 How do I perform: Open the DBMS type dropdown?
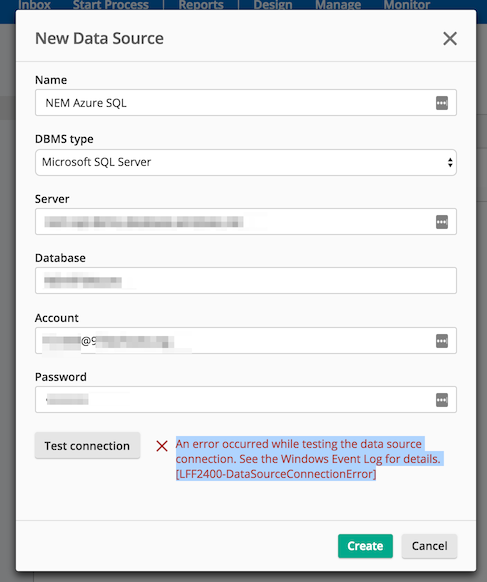246,163
